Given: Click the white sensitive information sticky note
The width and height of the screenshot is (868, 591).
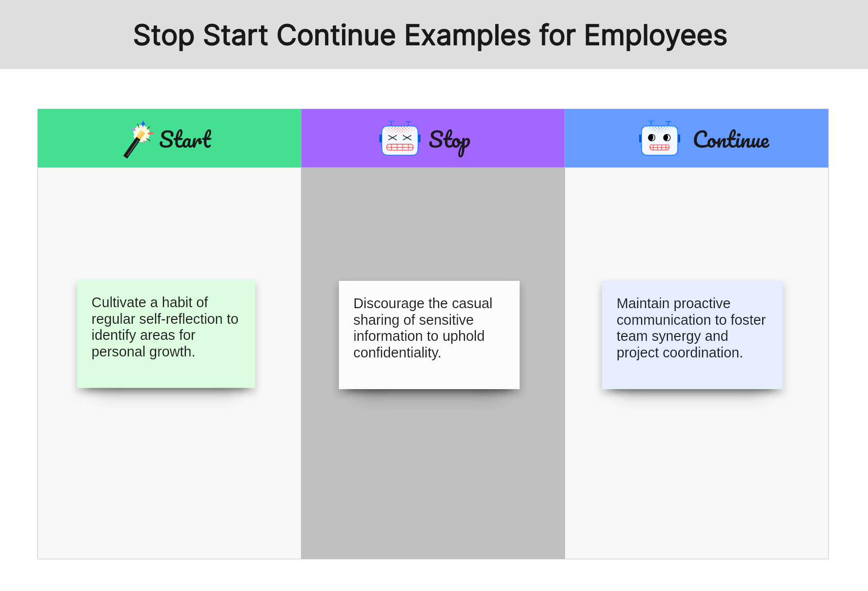Looking at the screenshot, I should pos(429,335).
